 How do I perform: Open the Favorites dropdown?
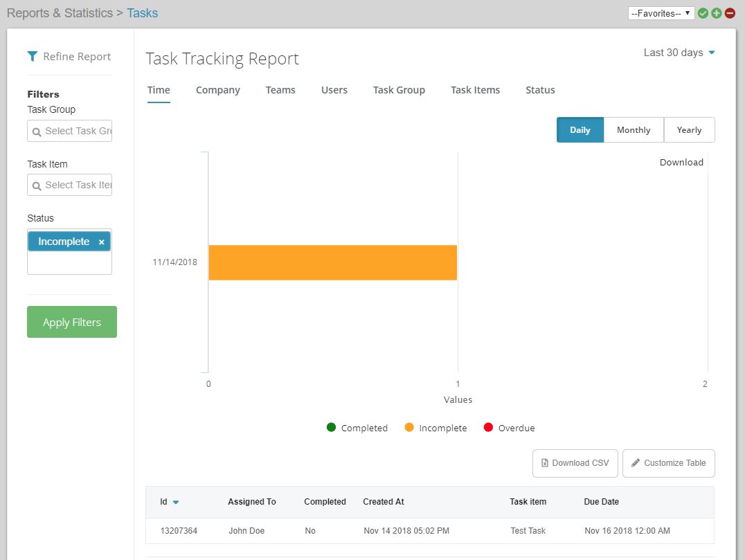[x=661, y=12]
